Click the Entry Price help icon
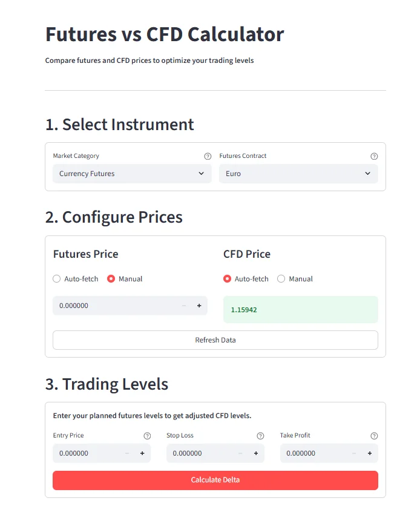Viewport: 420px width, 521px height. coord(147,436)
